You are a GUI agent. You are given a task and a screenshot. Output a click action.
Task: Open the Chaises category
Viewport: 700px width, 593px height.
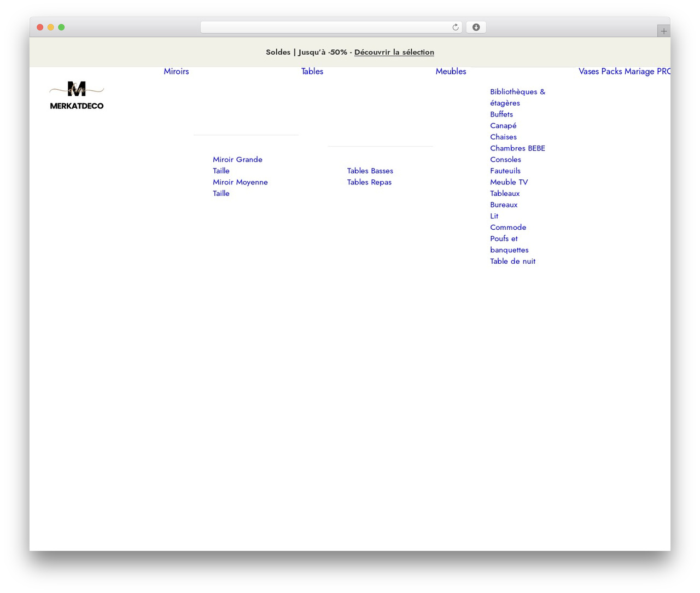[503, 137]
